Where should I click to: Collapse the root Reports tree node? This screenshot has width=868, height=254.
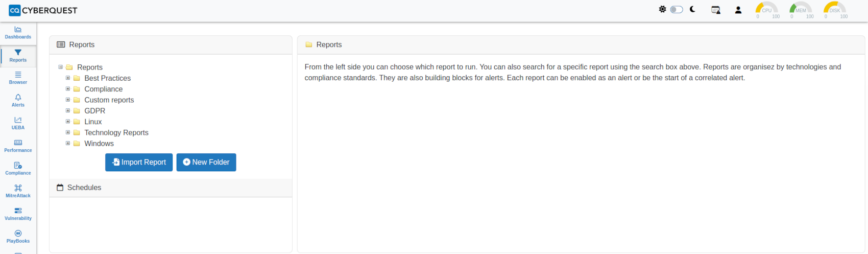coord(61,67)
